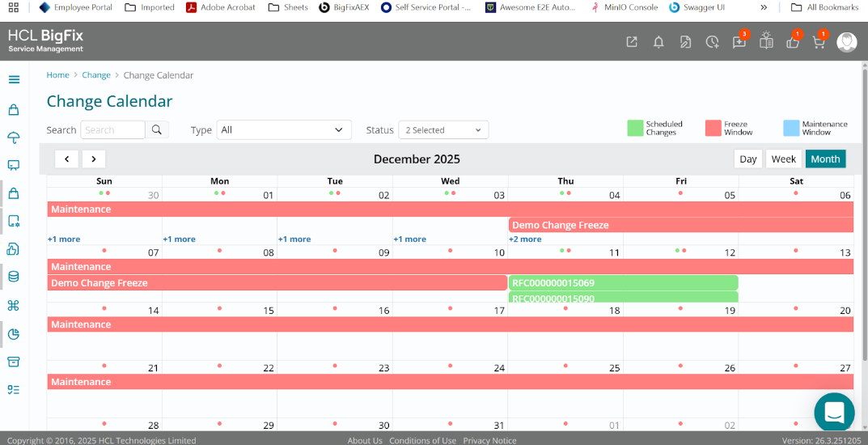Click the blue Maintenance Window legend swatch
Screen dimensions: 868x445
(x=792, y=128)
